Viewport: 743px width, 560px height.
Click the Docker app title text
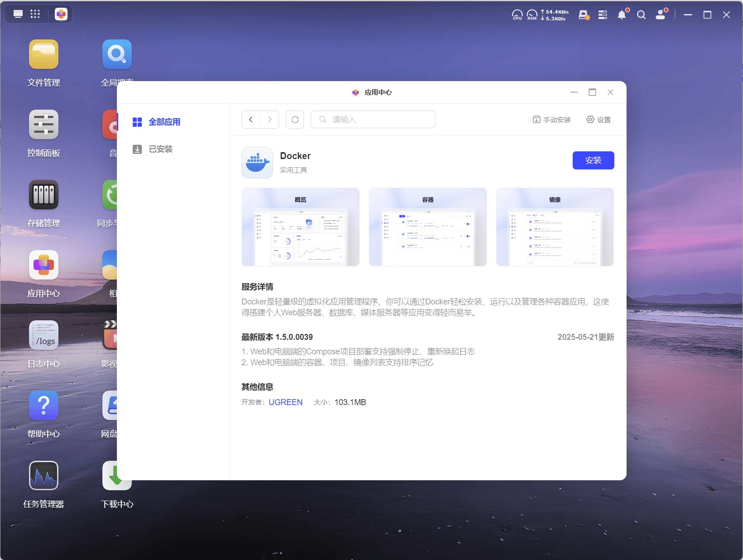(295, 156)
